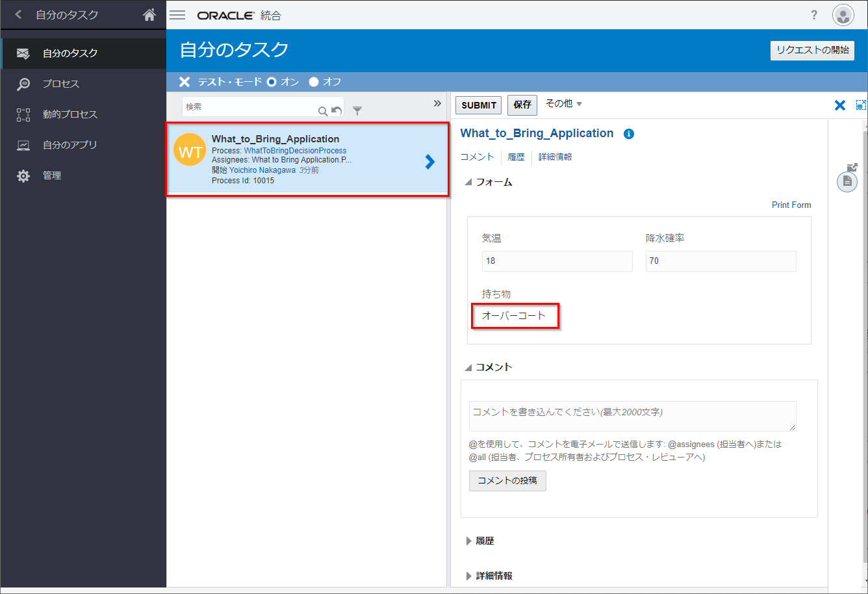Click the document attachment icon on right

coord(847,181)
